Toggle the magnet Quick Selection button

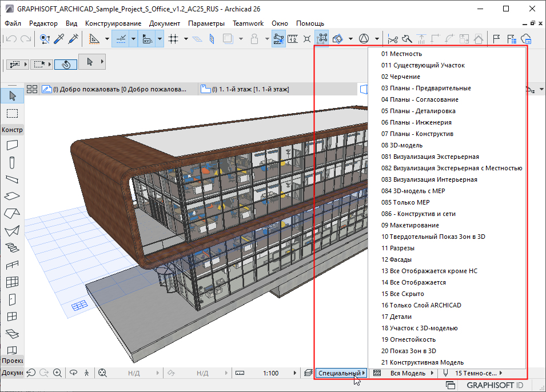point(66,64)
